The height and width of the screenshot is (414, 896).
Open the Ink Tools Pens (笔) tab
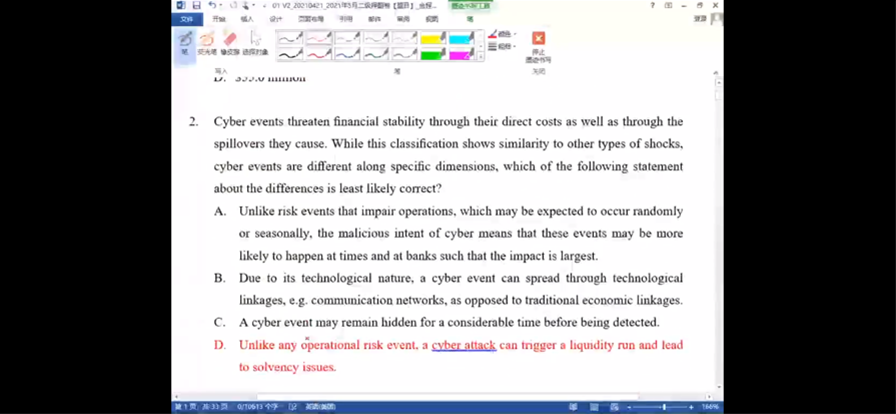pos(470,19)
